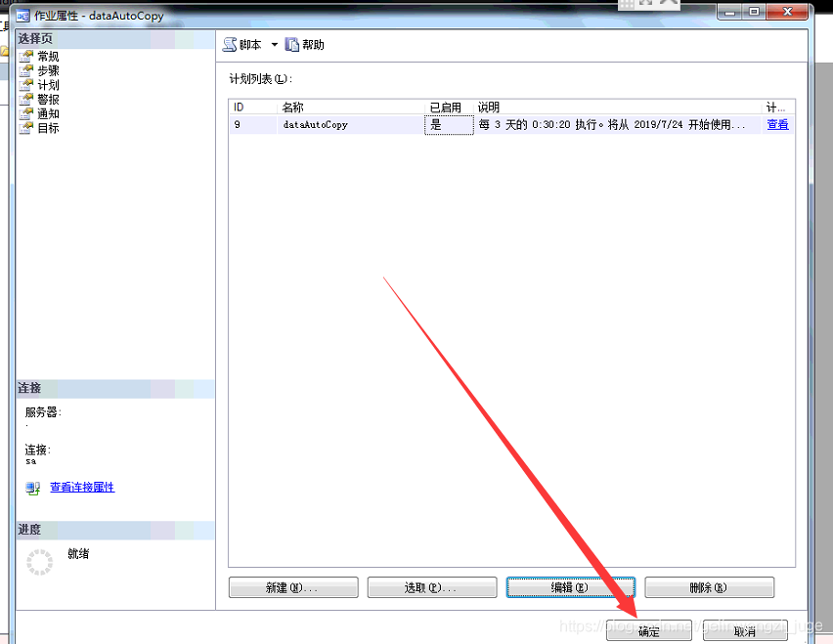
Task: Select the dataAutoCopy name cell
Action: point(351,125)
